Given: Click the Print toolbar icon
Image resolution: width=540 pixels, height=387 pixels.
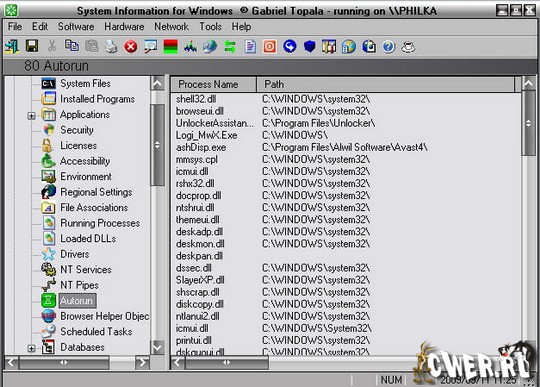Looking at the screenshot, I should coord(111,46).
